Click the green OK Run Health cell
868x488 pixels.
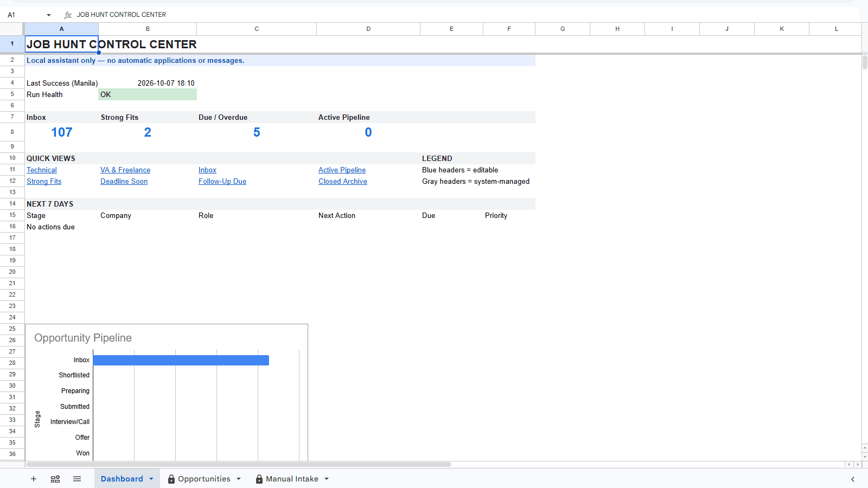(148, 94)
